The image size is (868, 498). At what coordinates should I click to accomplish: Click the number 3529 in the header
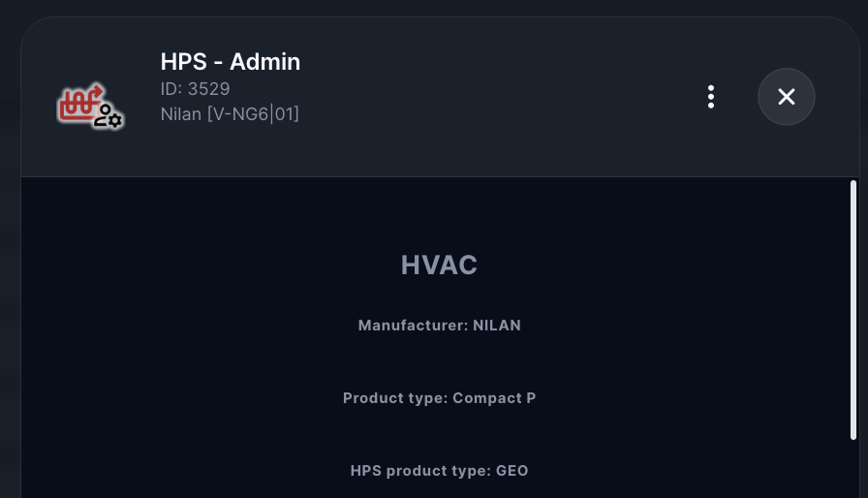(208, 89)
